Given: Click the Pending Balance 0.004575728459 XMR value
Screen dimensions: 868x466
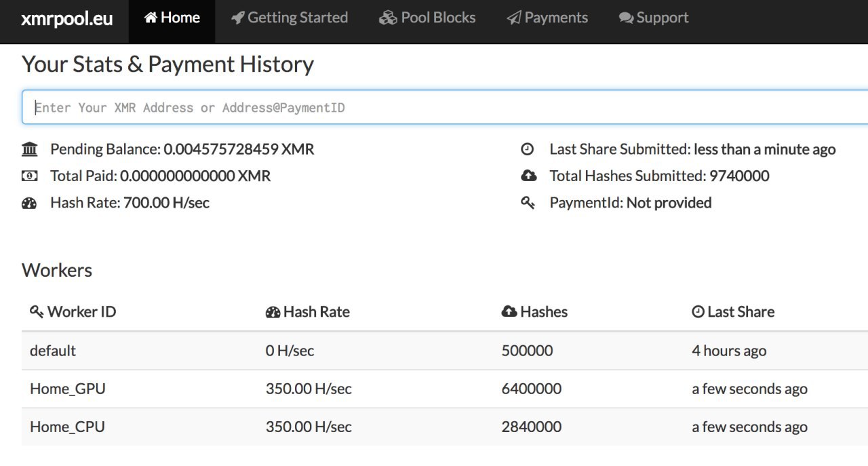Looking at the screenshot, I should 239,149.
